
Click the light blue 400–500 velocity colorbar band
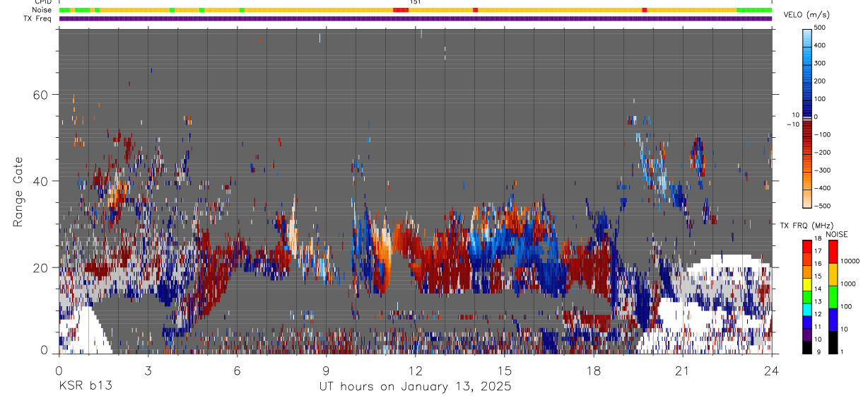[807, 37]
